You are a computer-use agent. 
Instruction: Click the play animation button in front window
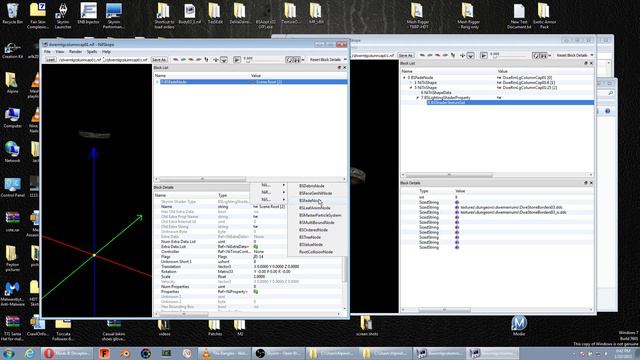[x=237, y=60]
